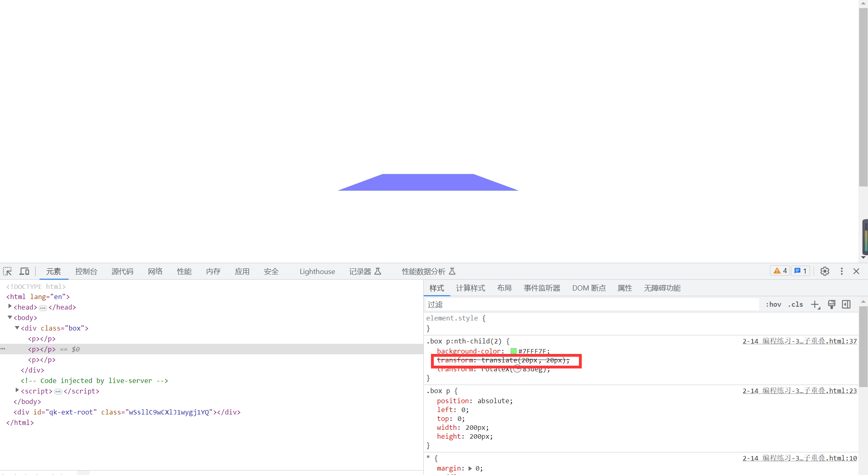Select the 元素 tab
This screenshot has height=475, width=868.
coord(54,271)
